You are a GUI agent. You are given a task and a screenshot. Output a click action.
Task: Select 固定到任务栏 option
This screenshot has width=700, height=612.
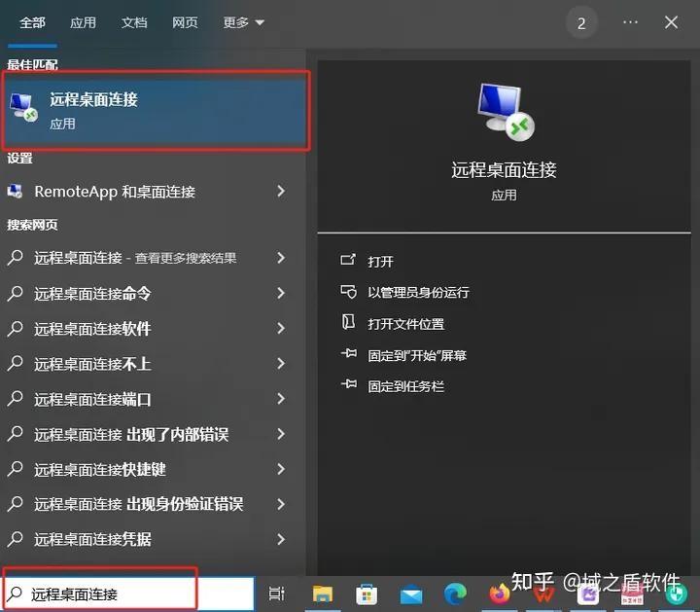(405, 386)
